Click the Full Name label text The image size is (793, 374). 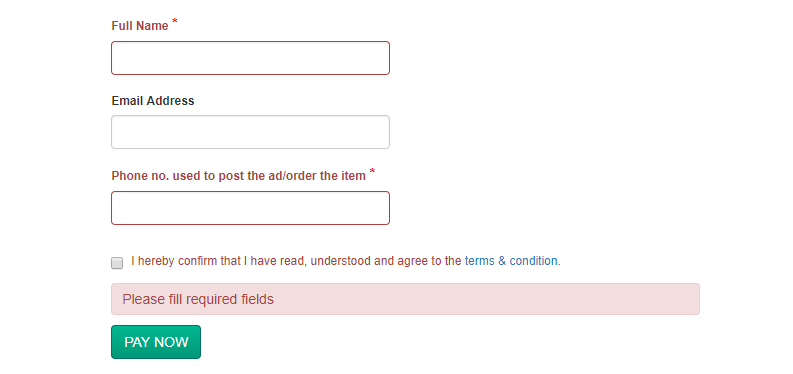pos(140,26)
